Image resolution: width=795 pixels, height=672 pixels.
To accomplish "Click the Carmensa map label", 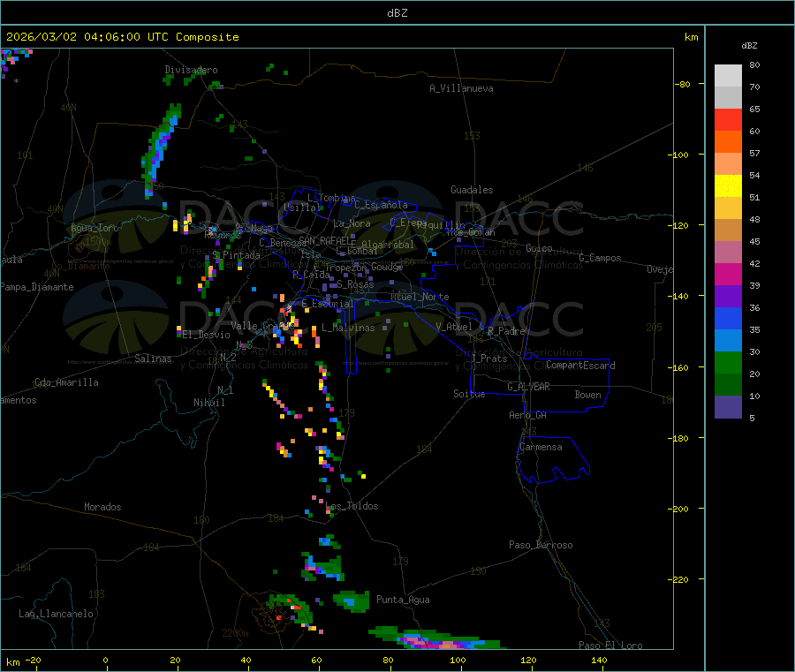I will point(541,447).
